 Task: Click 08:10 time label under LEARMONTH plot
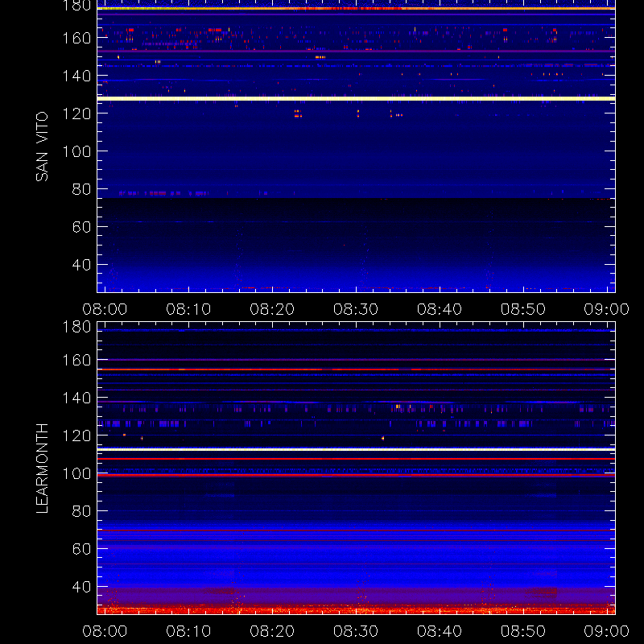point(188,631)
